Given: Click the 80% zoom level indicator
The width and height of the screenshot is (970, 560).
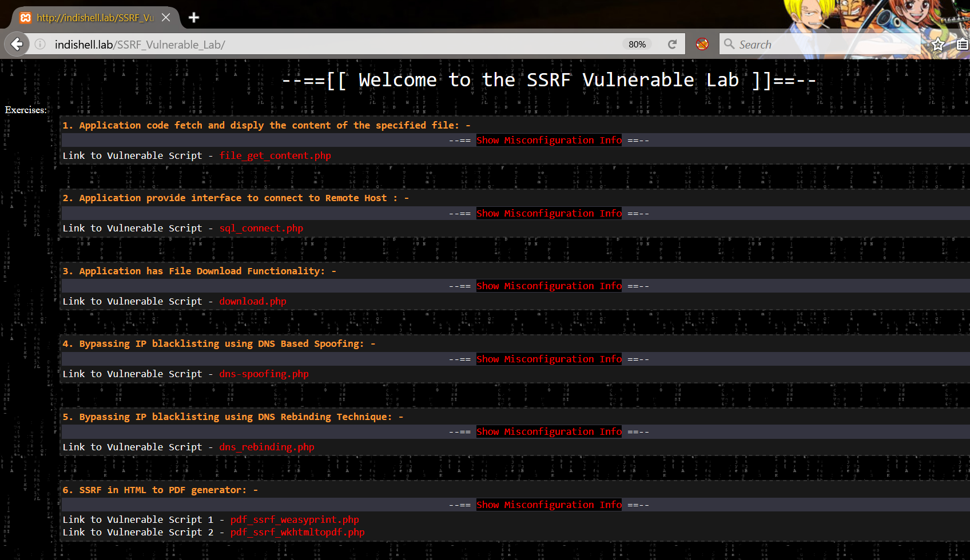Looking at the screenshot, I should click(x=637, y=44).
